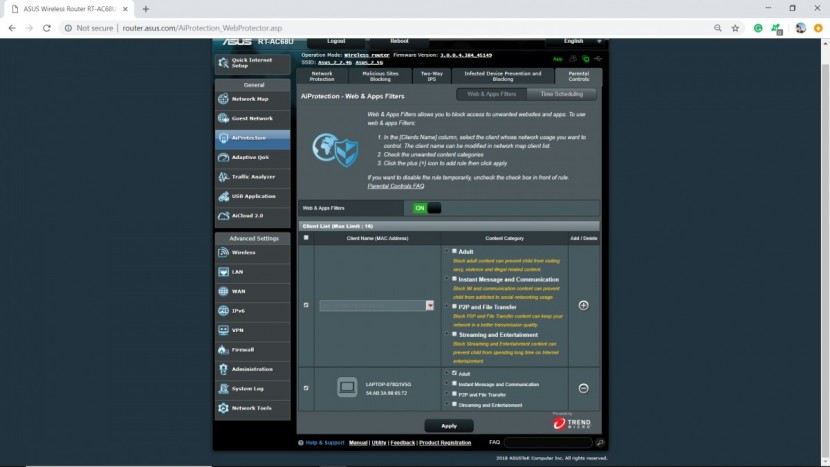Image resolution: width=830 pixels, height=467 pixels.
Task: Click the USB status icon in header
Action: point(598,59)
